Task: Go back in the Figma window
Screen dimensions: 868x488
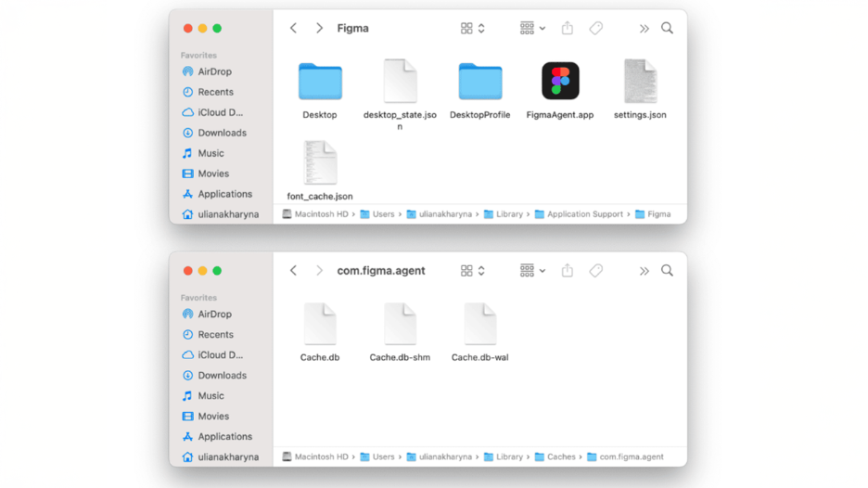Action: click(x=294, y=29)
